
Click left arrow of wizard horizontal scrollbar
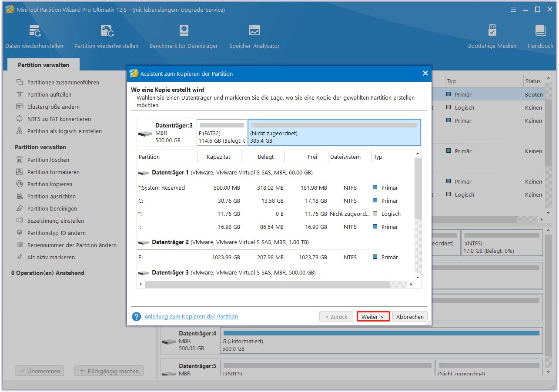coord(141,284)
